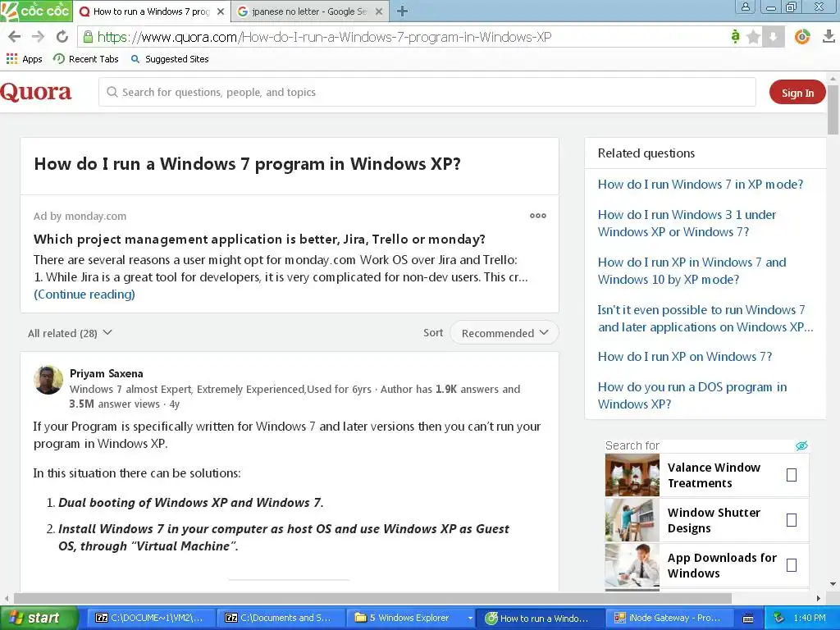Click the system tray network icon
The image size is (840, 630).
click(x=779, y=618)
